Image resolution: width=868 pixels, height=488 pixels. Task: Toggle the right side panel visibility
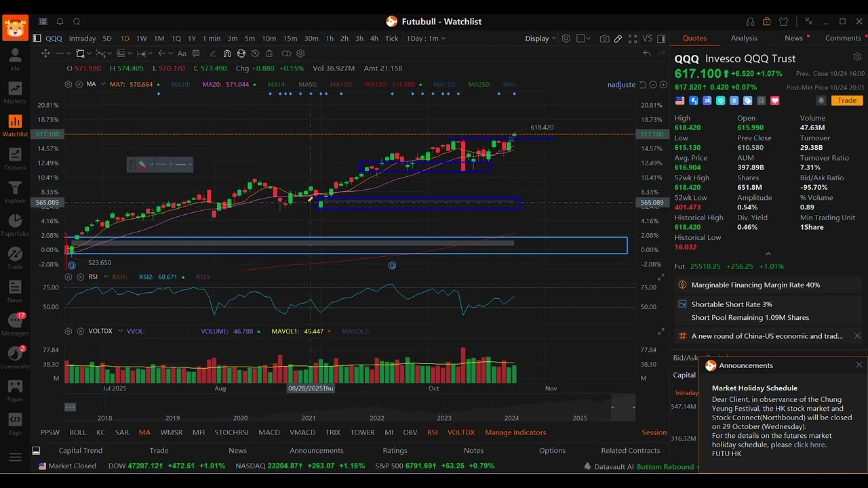[x=661, y=39]
